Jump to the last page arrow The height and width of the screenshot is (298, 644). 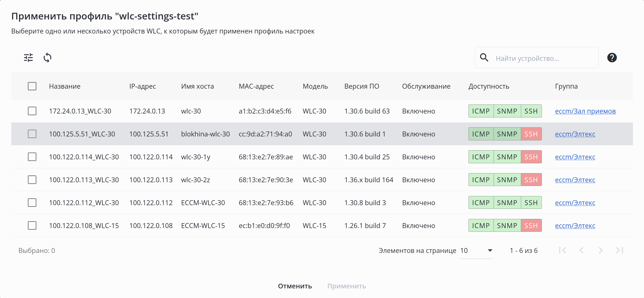619,250
